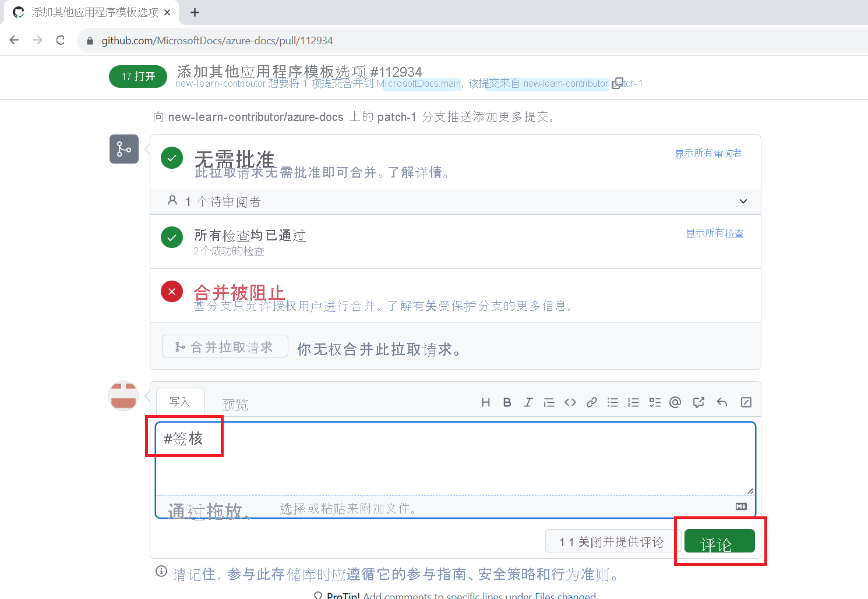Insert a task list
The width and height of the screenshot is (868, 599).
(655, 402)
